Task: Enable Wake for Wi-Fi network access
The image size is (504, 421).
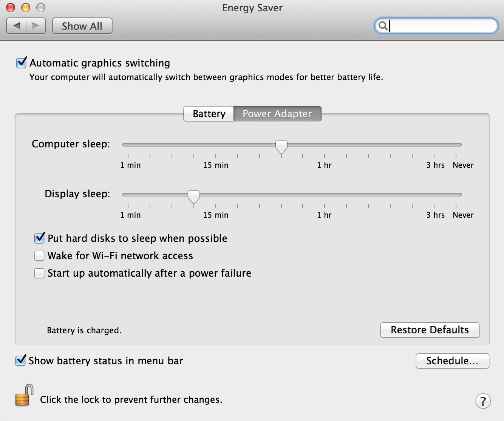Action: point(40,256)
